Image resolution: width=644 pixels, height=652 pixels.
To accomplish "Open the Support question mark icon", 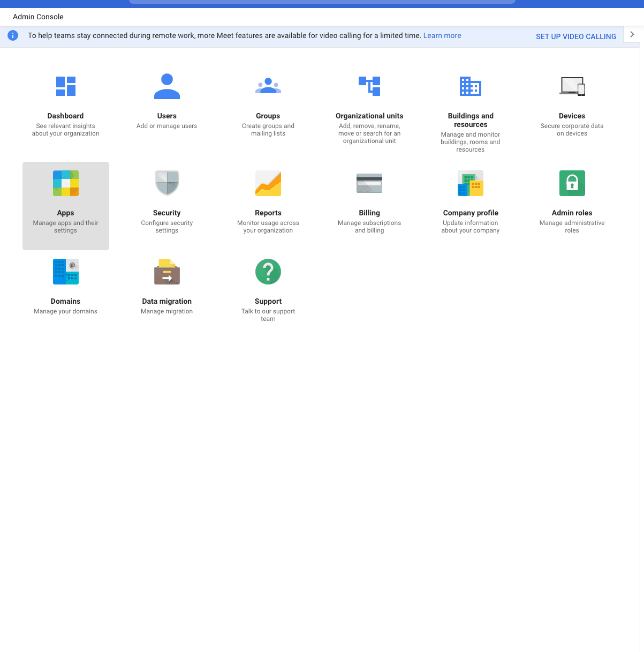I will (268, 272).
